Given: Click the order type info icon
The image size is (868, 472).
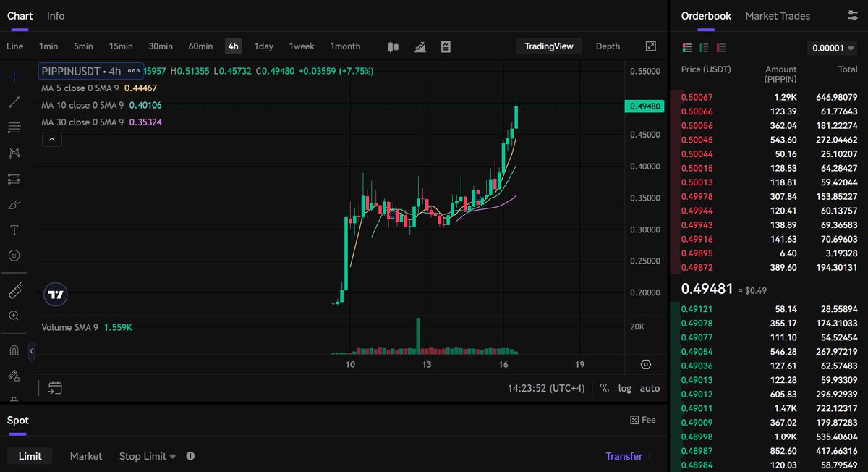Looking at the screenshot, I should [x=190, y=456].
